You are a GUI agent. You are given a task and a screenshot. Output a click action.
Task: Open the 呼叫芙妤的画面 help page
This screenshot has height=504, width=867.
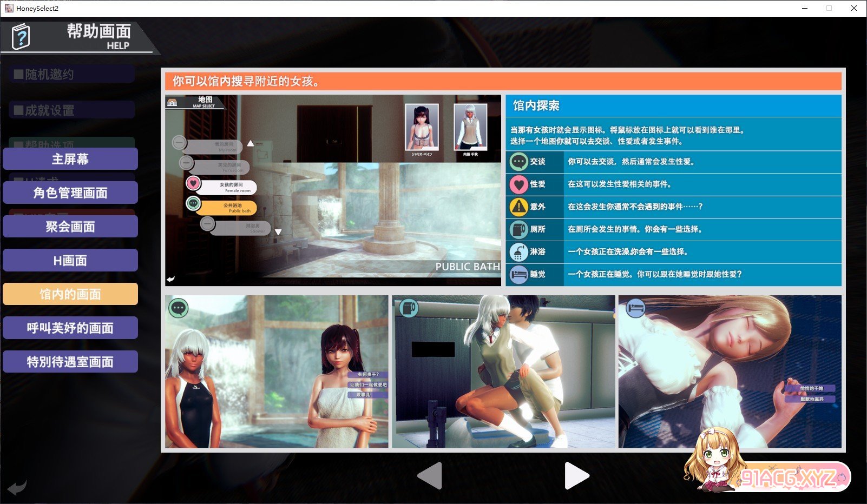point(70,328)
